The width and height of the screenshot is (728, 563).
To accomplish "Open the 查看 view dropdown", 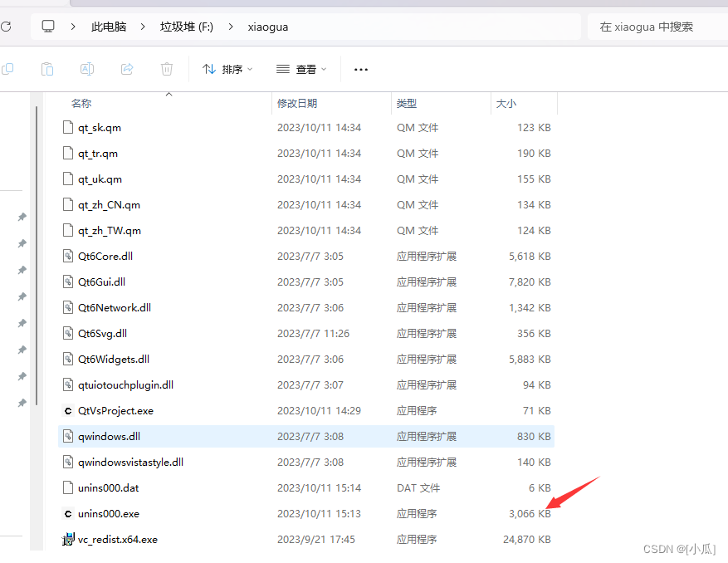I will pyautogui.click(x=300, y=69).
